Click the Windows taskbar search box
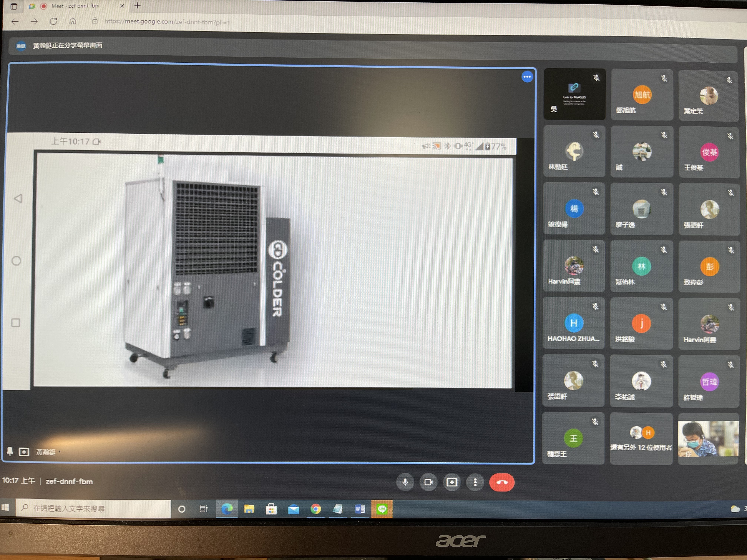 click(x=94, y=508)
